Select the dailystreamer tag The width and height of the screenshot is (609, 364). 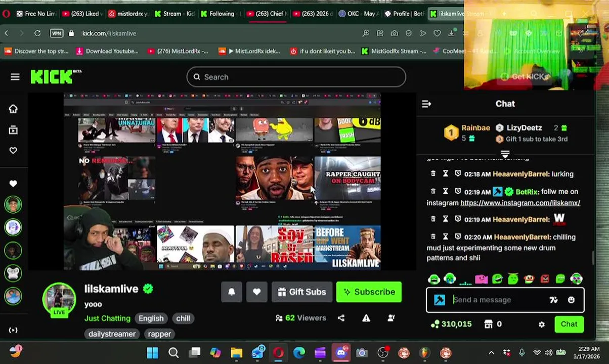pos(112,334)
